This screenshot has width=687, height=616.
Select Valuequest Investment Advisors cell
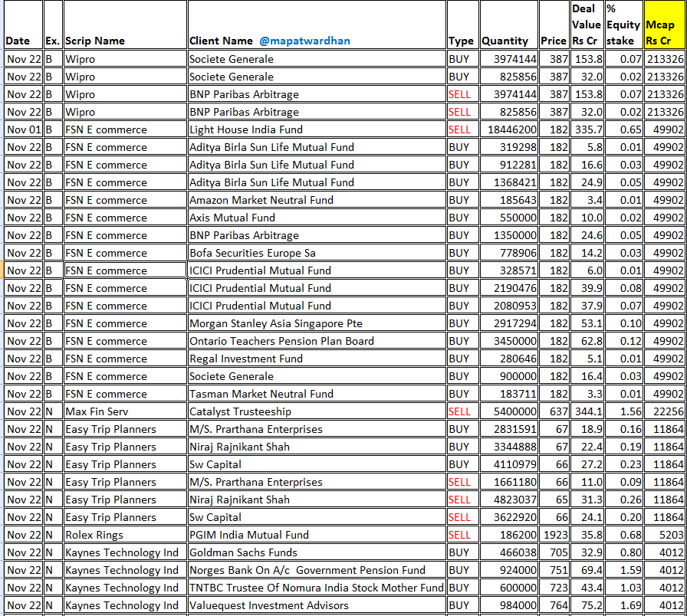pyautogui.click(x=317, y=605)
